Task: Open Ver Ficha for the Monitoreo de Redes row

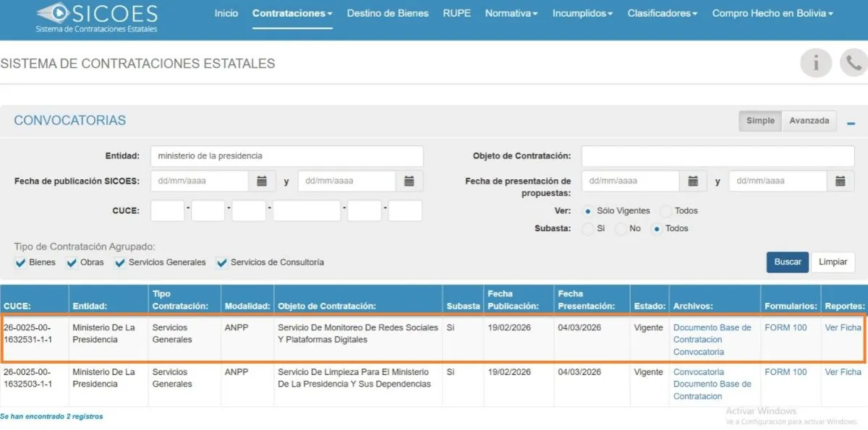Action: [843, 327]
